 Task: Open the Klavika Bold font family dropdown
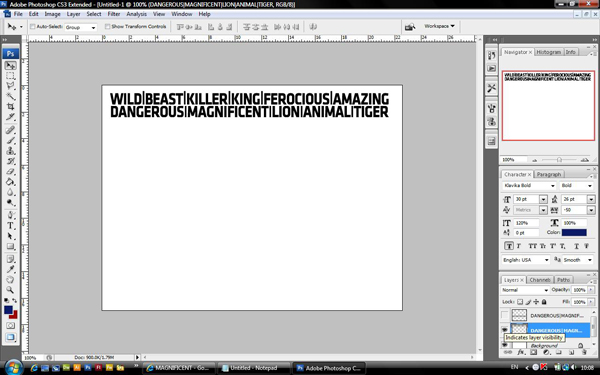click(552, 186)
